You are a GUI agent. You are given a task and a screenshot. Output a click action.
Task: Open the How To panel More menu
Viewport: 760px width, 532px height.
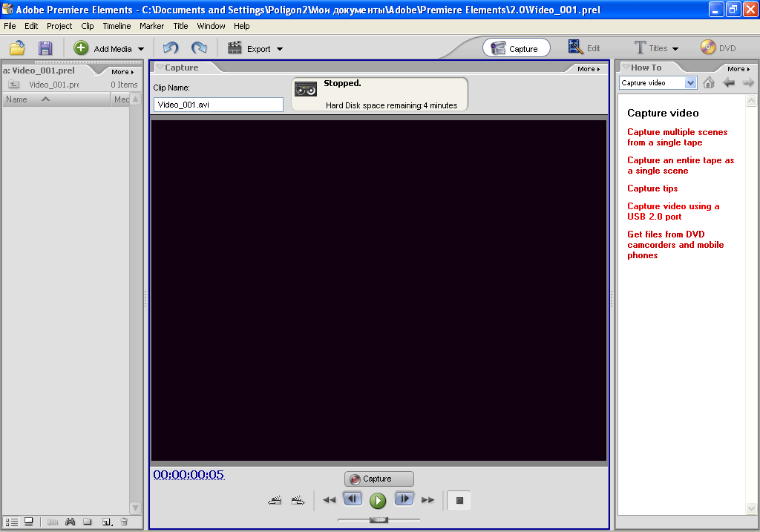(x=738, y=69)
